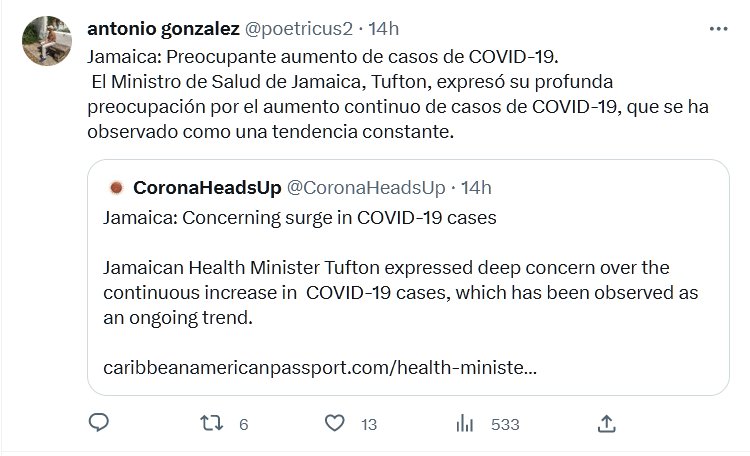Open view analytics bar chart icon
Screen dimensions: 750x456
click(x=464, y=423)
